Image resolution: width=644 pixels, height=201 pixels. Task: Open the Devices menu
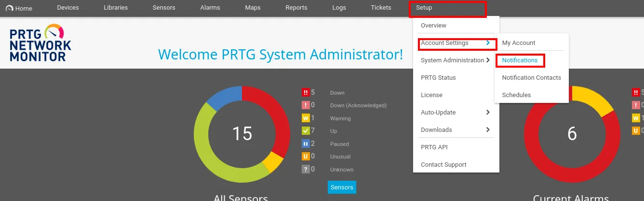pyautogui.click(x=67, y=8)
